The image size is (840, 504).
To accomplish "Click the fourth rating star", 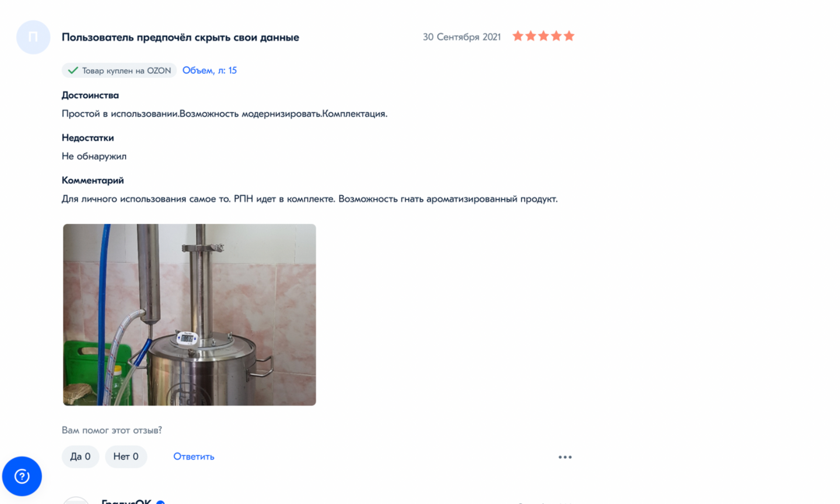I will point(557,36).
